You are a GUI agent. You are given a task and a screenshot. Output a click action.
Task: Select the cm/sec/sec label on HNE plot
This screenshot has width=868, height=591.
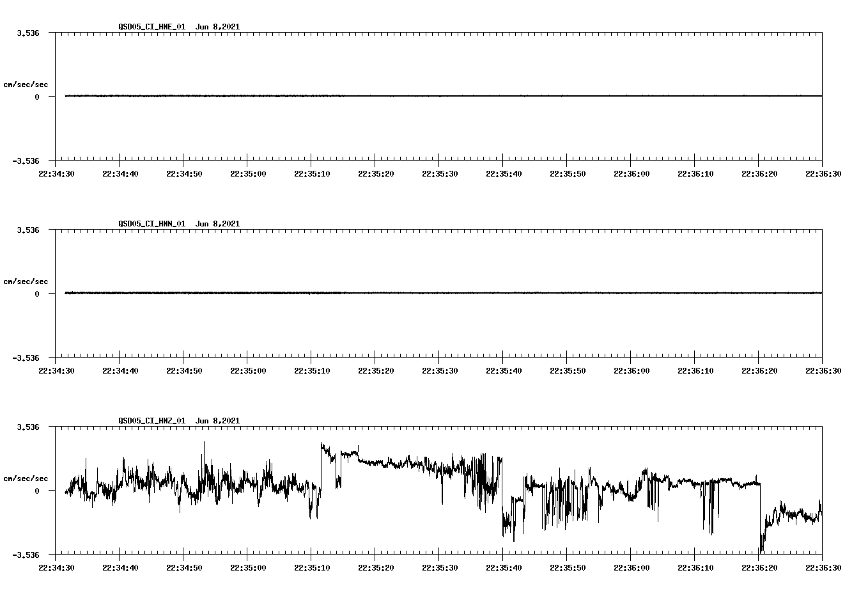(x=26, y=84)
